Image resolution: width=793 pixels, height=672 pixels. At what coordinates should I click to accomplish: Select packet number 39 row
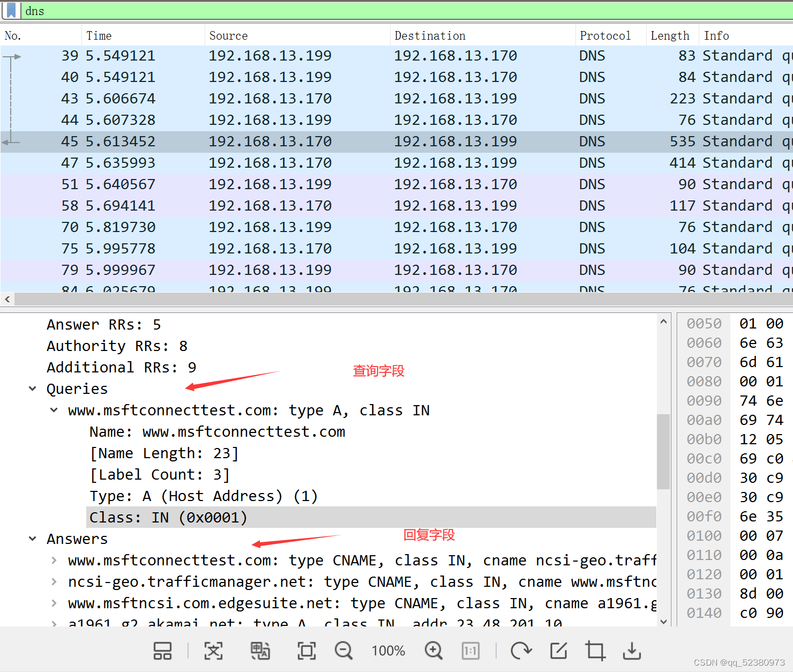point(396,56)
